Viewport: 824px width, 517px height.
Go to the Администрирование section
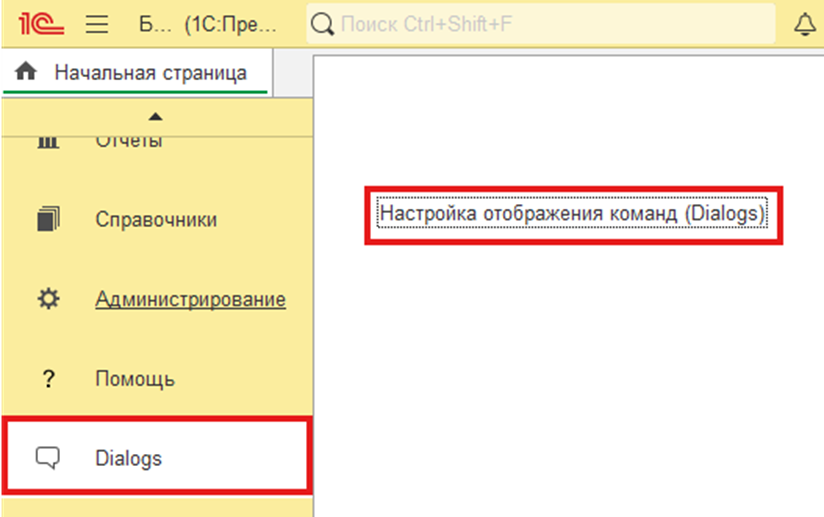click(x=190, y=299)
